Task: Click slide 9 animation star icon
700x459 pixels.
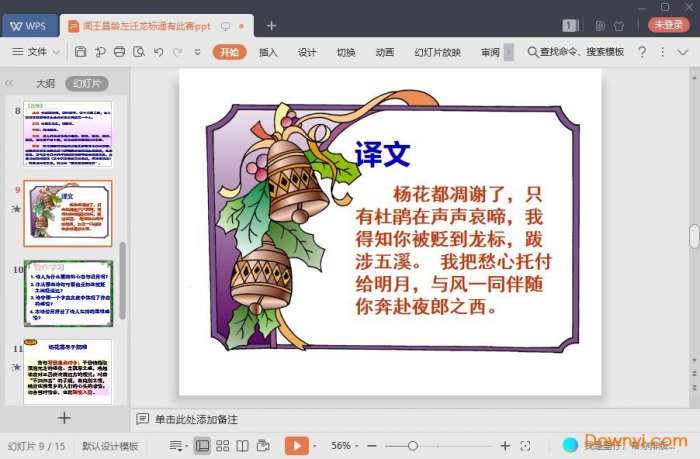Action: [17, 209]
